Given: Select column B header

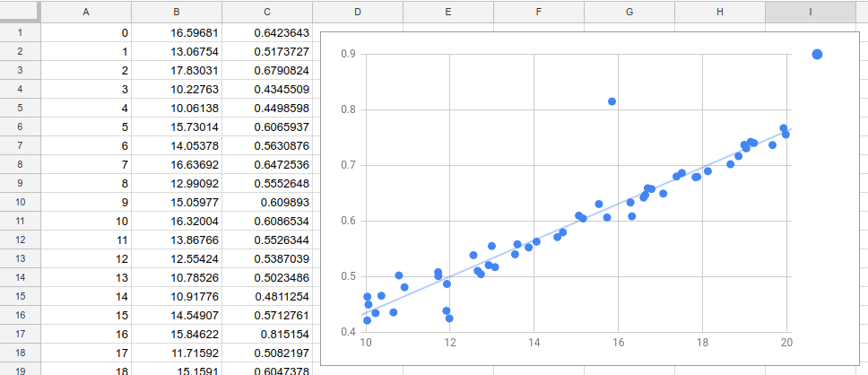Looking at the screenshot, I should (177, 12).
